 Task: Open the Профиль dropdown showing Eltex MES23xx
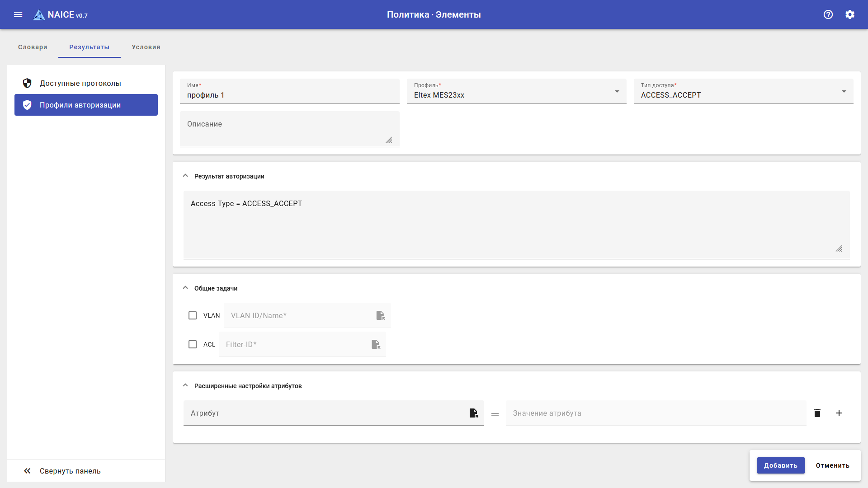pyautogui.click(x=516, y=92)
